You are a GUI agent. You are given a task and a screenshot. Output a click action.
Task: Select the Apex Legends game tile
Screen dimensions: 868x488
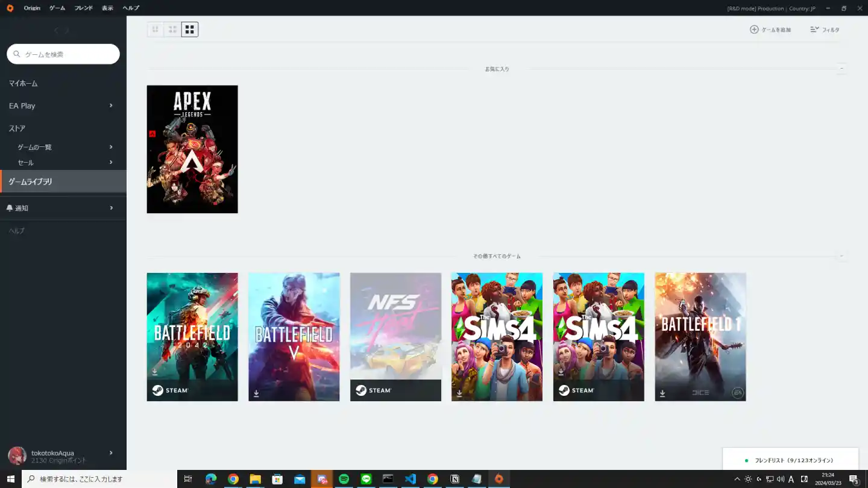[x=192, y=149]
